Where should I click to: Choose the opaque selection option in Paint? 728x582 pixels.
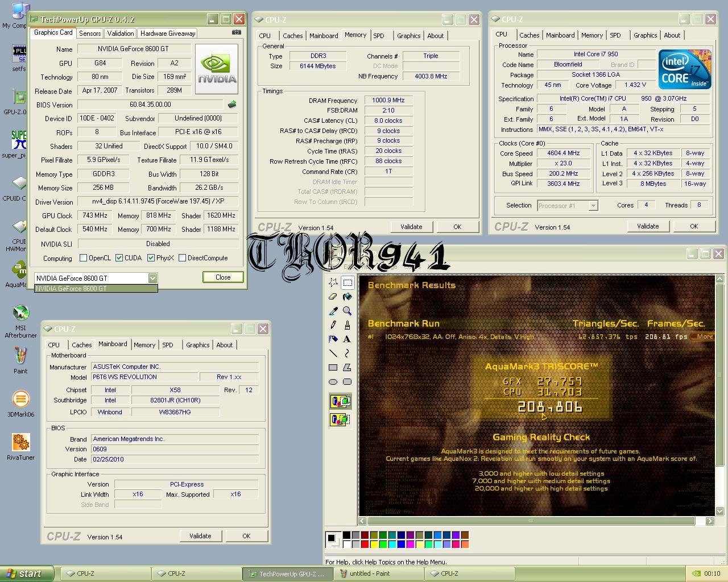340,402
